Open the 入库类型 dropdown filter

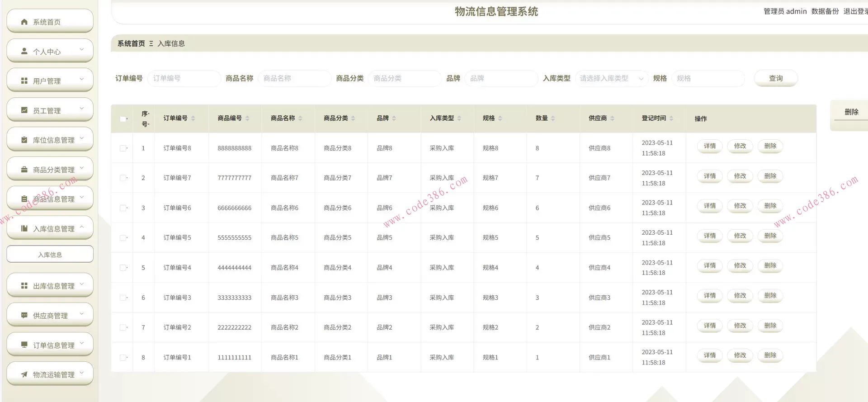611,79
